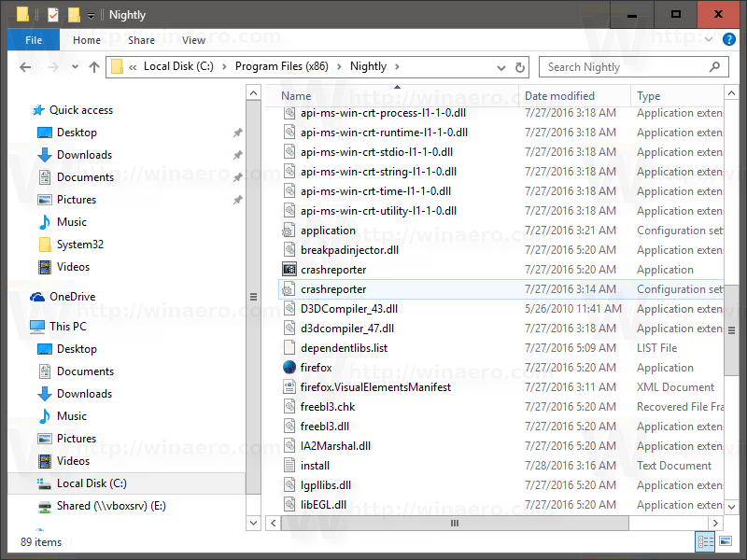Open the Share ribbon tab

pos(142,40)
